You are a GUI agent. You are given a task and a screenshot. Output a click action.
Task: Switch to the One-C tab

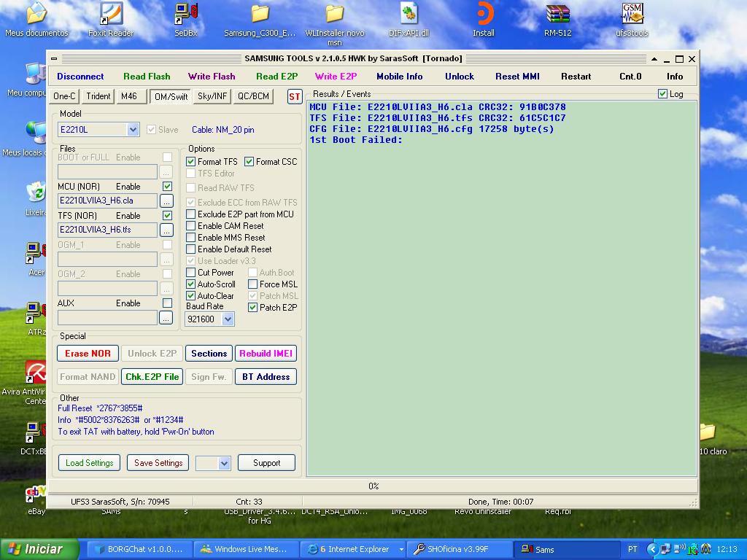[x=64, y=96]
